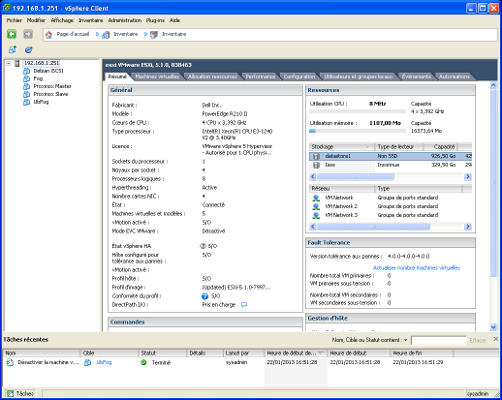Click the speech bubble icon after Pris en charge
Screen dimensions: 502x400
click(244, 305)
